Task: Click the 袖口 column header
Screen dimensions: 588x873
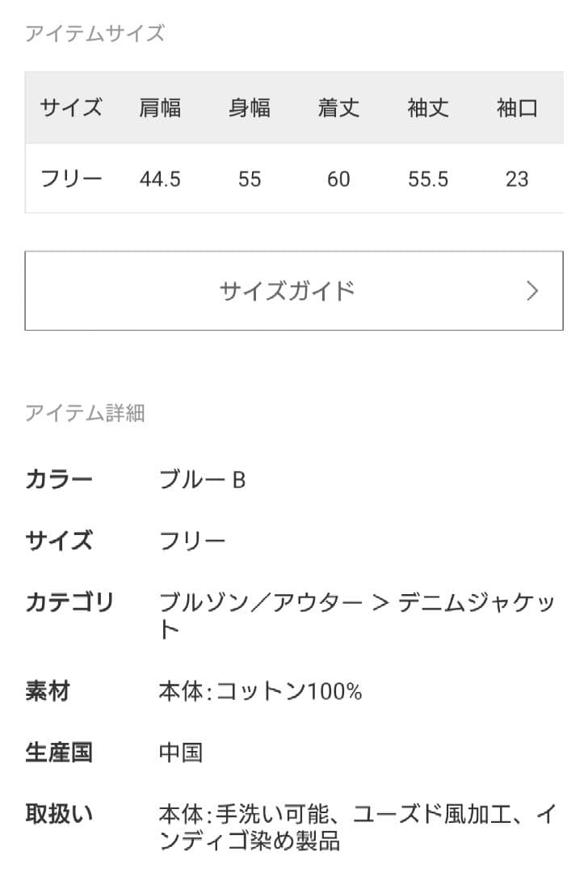Action: click(x=517, y=108)
